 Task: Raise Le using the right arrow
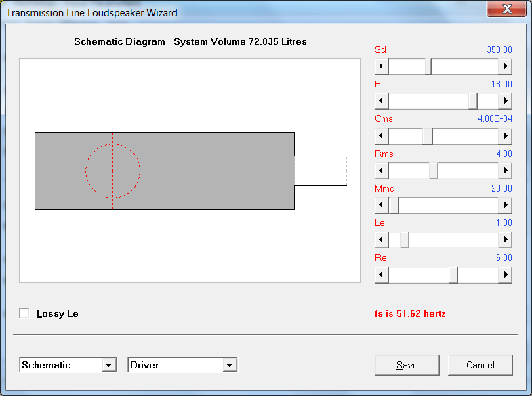coord(505,240)
